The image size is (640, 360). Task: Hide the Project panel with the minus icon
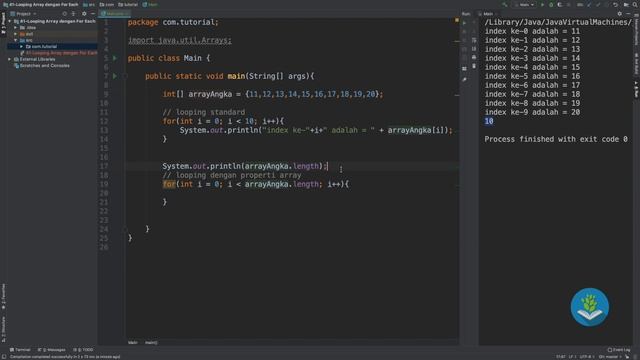[x=93, y=13]
